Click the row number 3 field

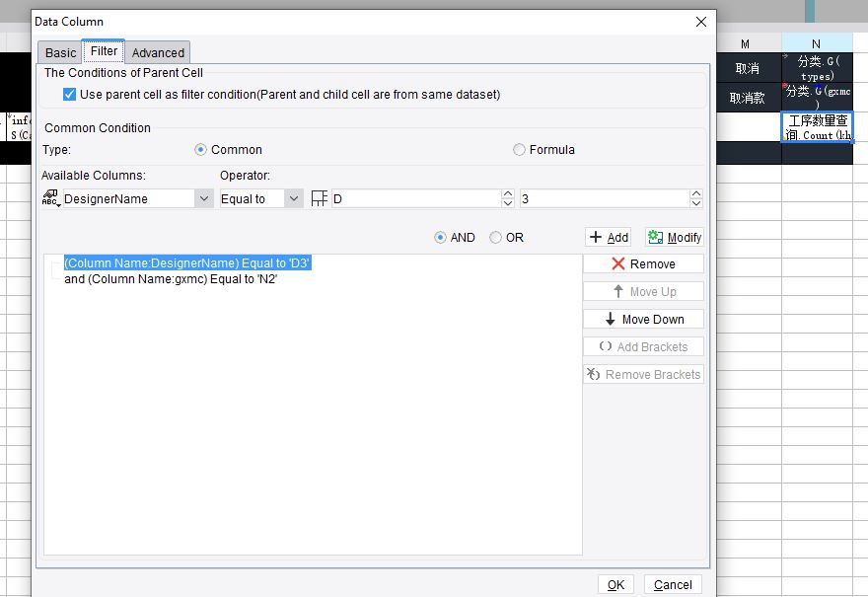605,198
